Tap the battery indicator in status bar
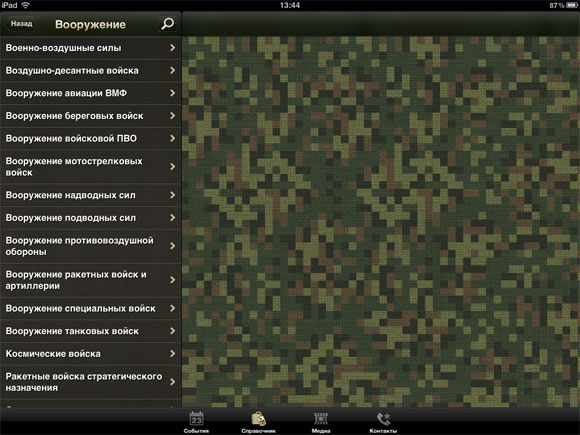This screenshot has height=435, width=580. [572, 5]
